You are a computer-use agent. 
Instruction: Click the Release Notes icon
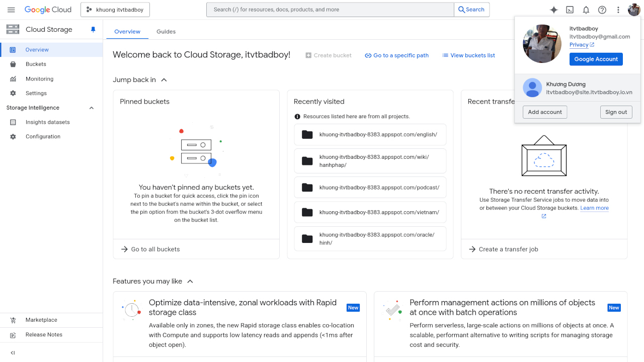point(13,335)
